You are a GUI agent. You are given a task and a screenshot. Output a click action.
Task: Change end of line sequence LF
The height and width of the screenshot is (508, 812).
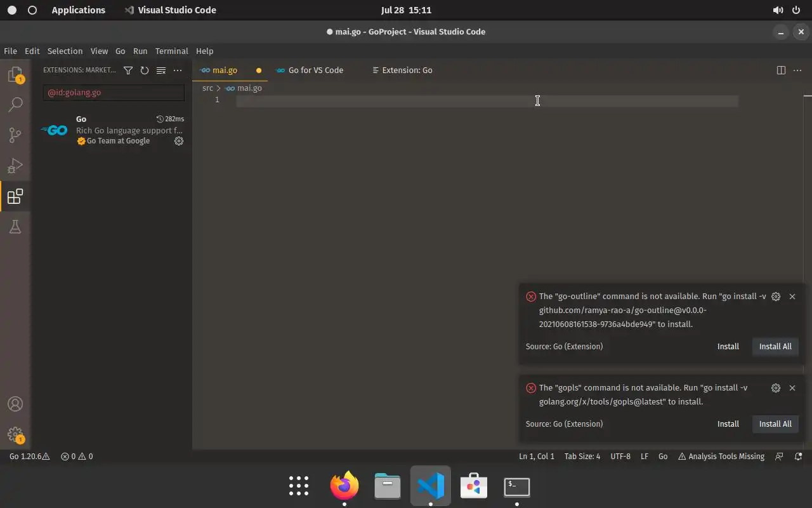(x=645, y=457)
